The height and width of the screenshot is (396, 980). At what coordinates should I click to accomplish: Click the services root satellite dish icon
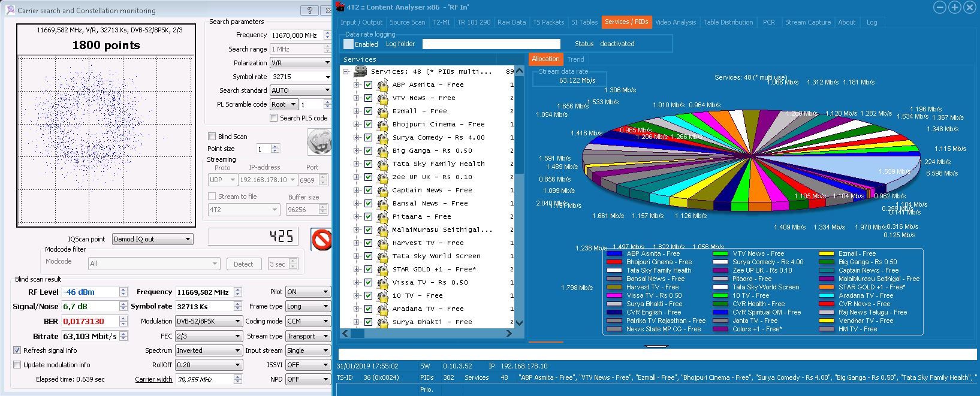click(x=360, y=71)
